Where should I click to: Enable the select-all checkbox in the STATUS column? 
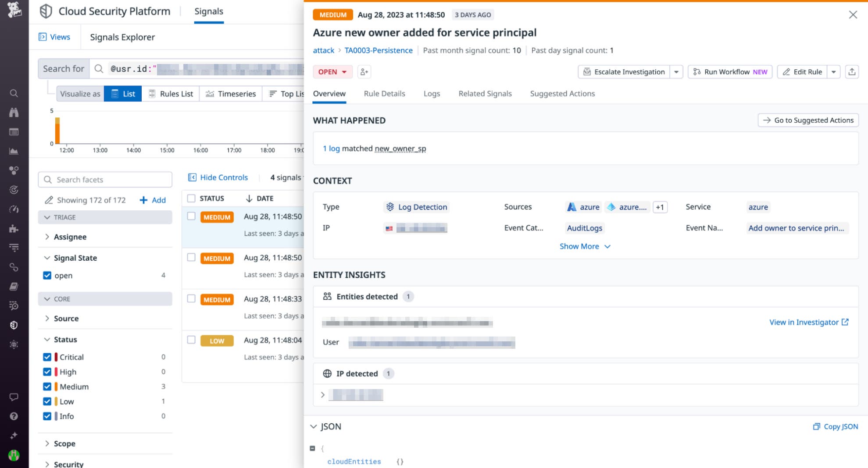point(191,198)
